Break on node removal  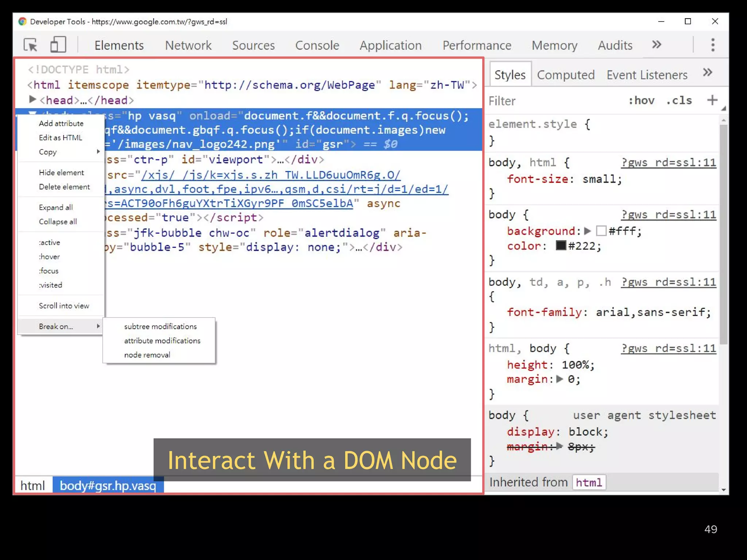click(x=159, y=355)
